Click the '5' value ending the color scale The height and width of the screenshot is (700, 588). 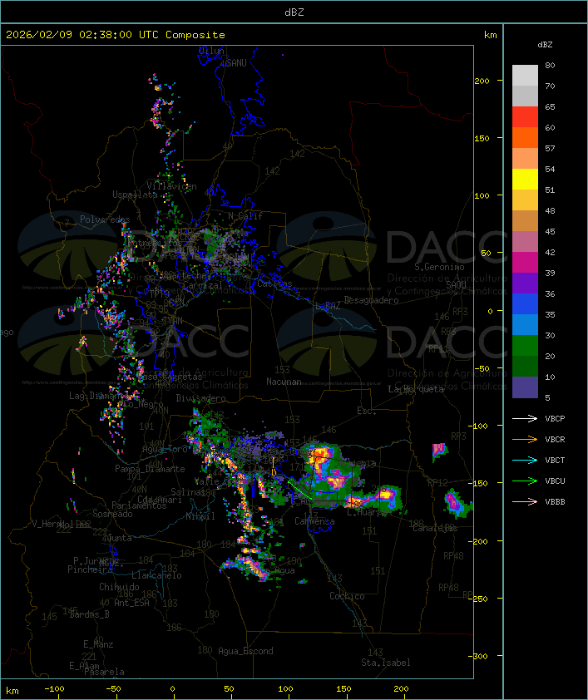(x=547, y=397)
